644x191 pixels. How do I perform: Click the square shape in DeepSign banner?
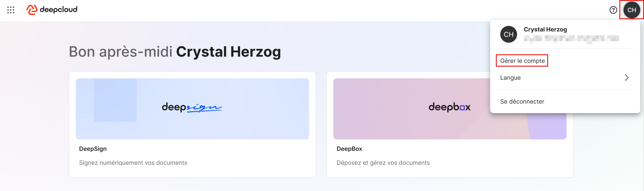coord(115,100)
